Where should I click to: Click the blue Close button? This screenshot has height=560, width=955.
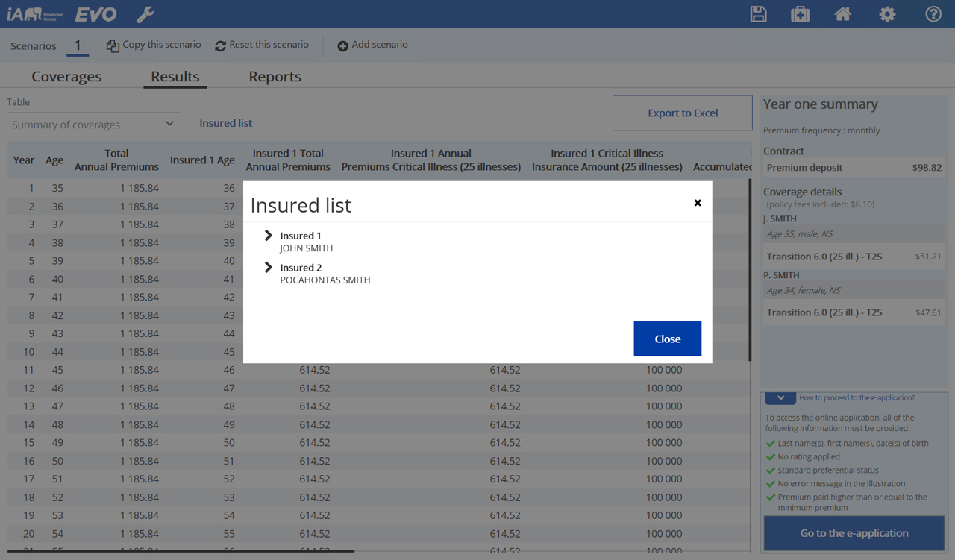(668, 339)
